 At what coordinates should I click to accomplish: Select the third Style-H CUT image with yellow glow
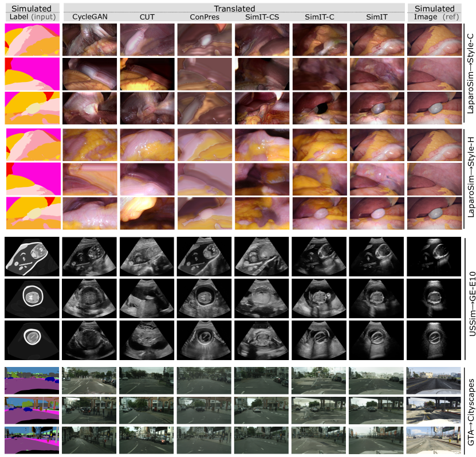[147, 213]
